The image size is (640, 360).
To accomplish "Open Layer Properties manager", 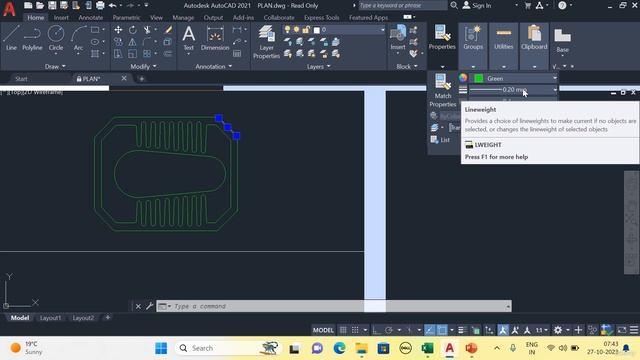I will coord(267,42).
